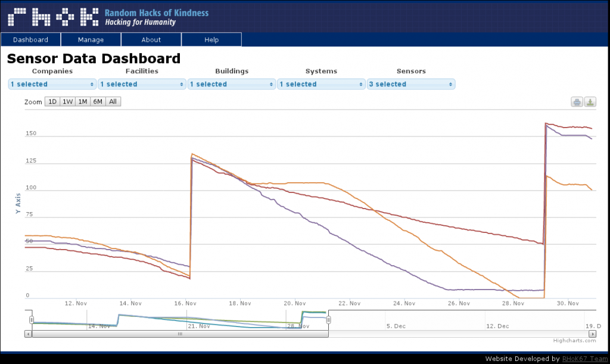The width and height of the screenshot is (610, 364).
Task: Expand the Companies dropdown
Action: tap(52, 84)
